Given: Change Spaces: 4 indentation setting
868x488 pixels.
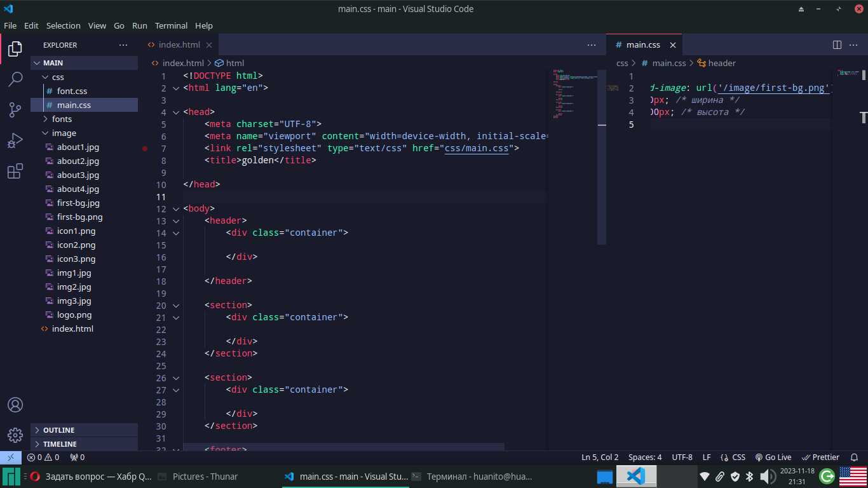Looking at the screenshot, I should coord(645,457).
